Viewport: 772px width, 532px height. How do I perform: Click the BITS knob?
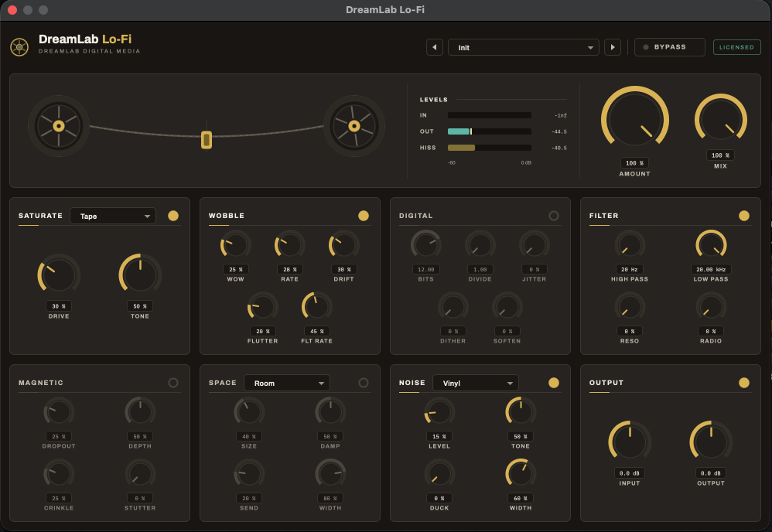point(426,245)
